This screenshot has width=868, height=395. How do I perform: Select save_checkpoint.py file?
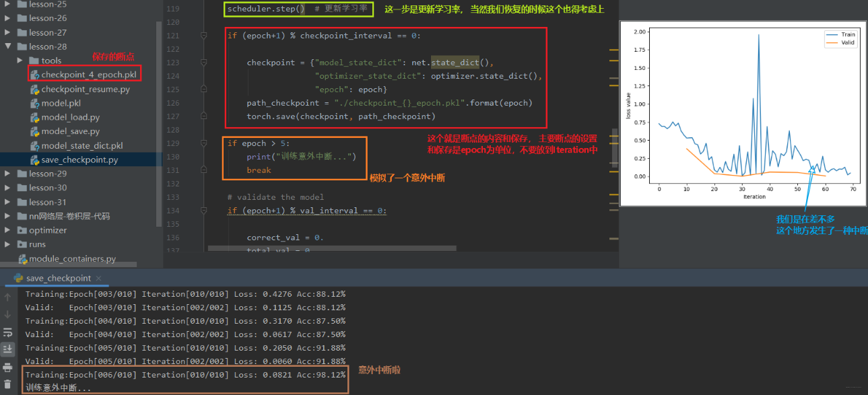[x=79, y=159]
